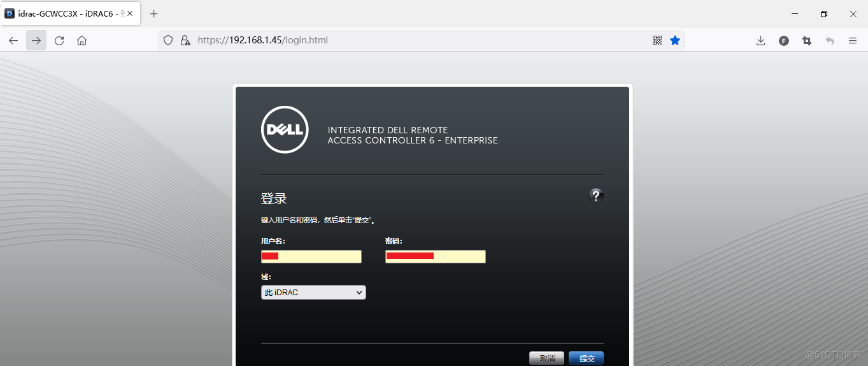868x366 pixels.
Task: Click the 用户名 username field
Action: [311, 256]
